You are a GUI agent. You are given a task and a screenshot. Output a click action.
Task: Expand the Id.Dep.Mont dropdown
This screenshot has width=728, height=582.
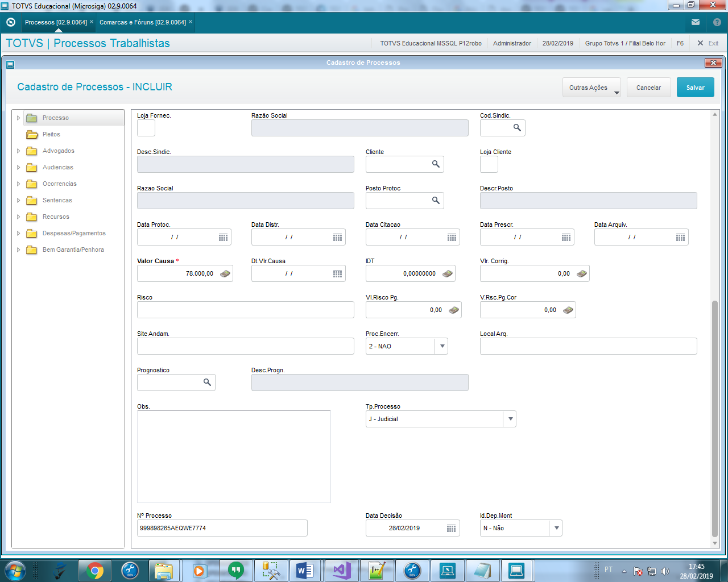point(556,528)
